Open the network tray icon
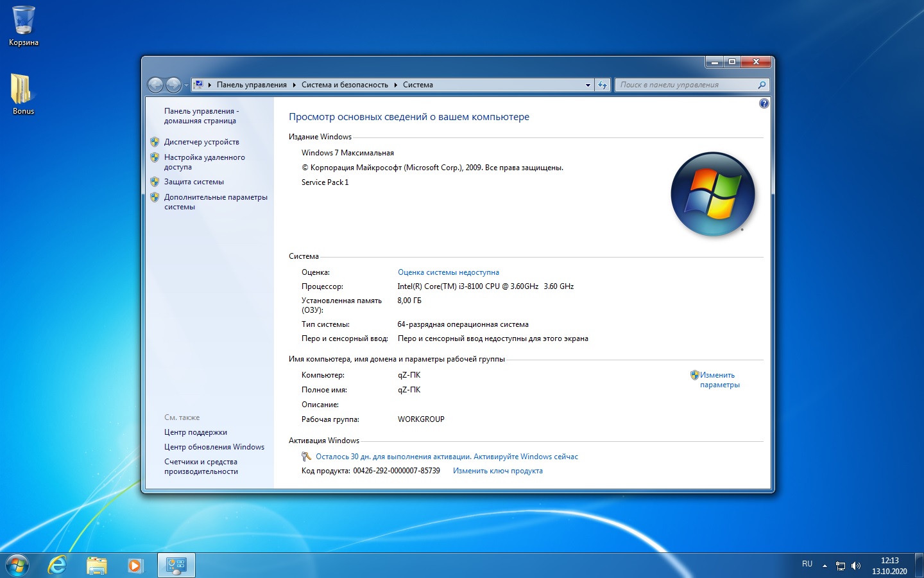The image size is (924, 578). pyautogui.click(x=841, y=566)
